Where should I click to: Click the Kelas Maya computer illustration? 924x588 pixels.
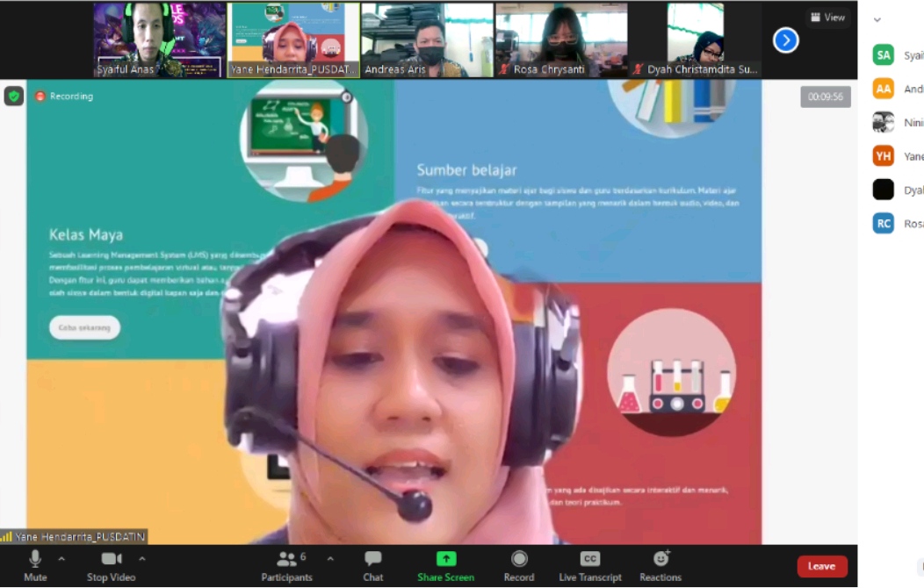(304, 142)
